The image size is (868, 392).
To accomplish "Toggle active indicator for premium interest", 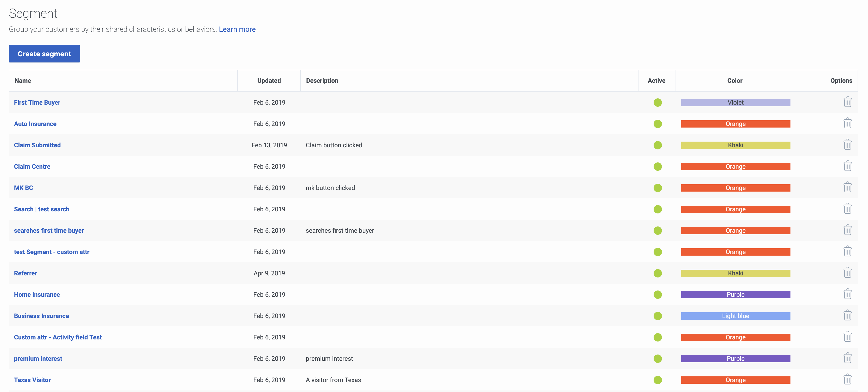I will point(658,359).
